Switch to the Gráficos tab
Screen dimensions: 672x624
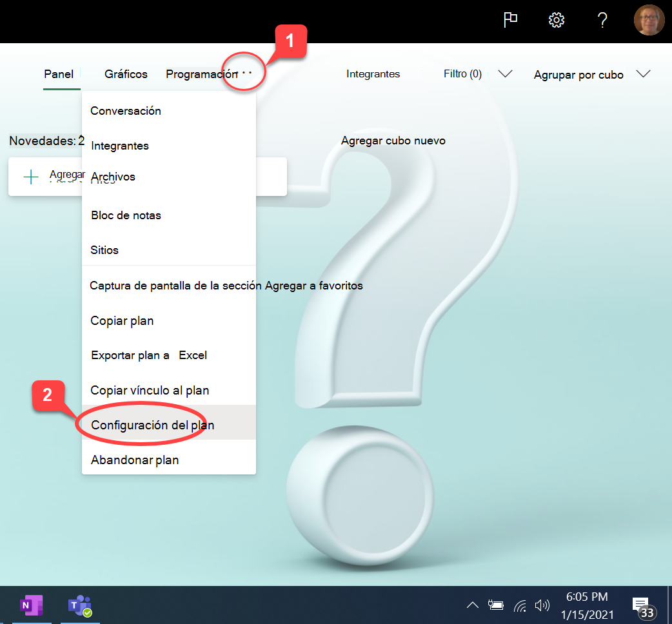(x=126, y=74)
